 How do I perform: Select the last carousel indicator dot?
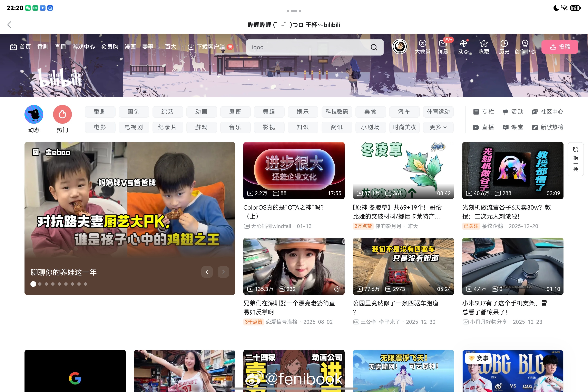coord(86,284)
